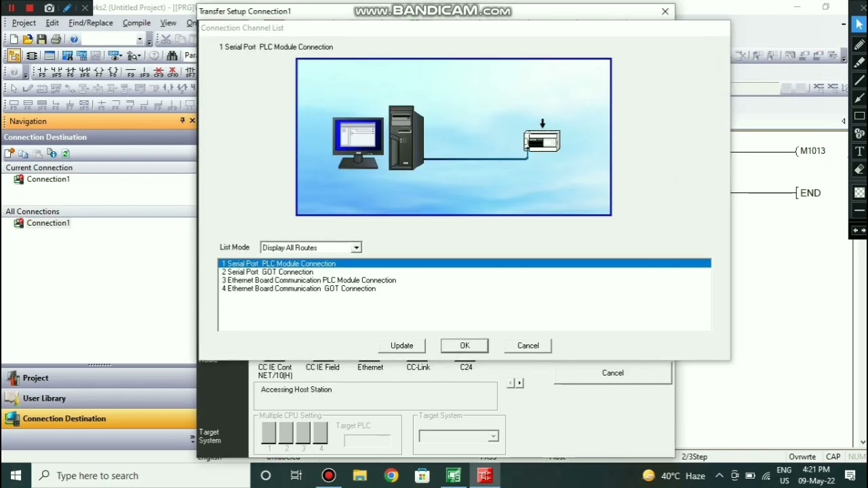Delete vertical line cF10 symbol
868x488 pixels.
173,72
